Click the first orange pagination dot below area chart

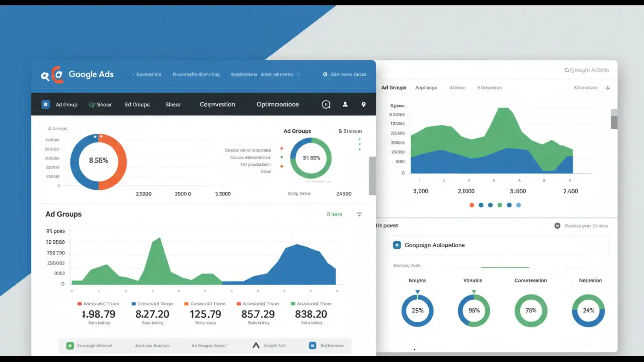point(472,205)
